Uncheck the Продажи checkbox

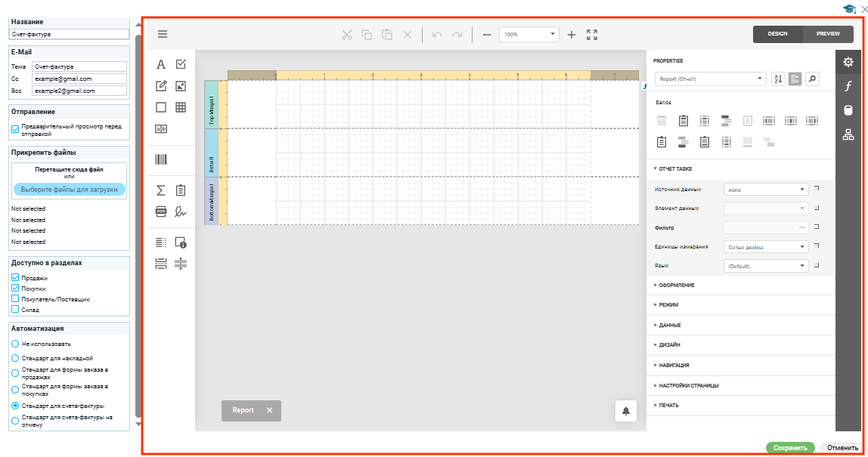[x=15, y=278]
